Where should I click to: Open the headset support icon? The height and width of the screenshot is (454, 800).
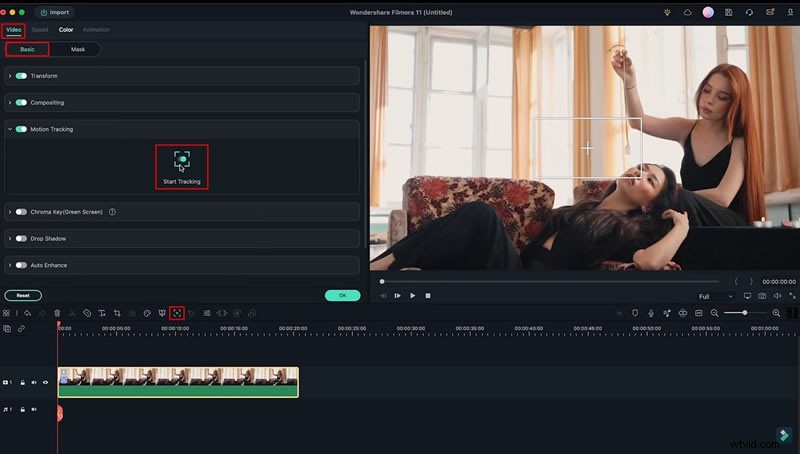749,12
